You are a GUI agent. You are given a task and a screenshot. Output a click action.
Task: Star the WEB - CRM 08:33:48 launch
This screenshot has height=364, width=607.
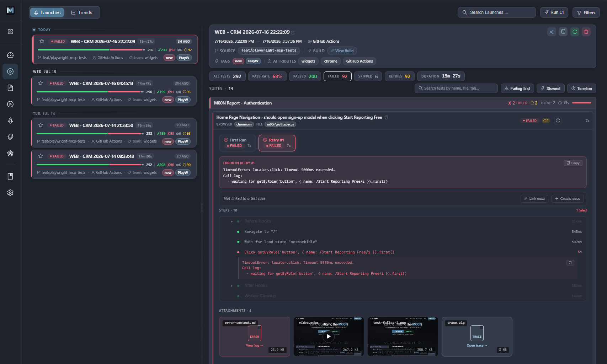pos(41,156)
